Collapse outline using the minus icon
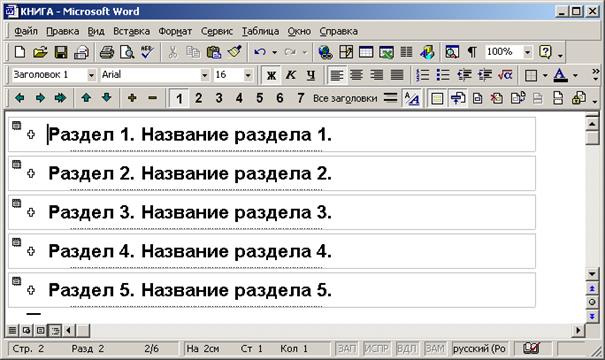This screenshot has height=360, width=605. click(152, 98)
